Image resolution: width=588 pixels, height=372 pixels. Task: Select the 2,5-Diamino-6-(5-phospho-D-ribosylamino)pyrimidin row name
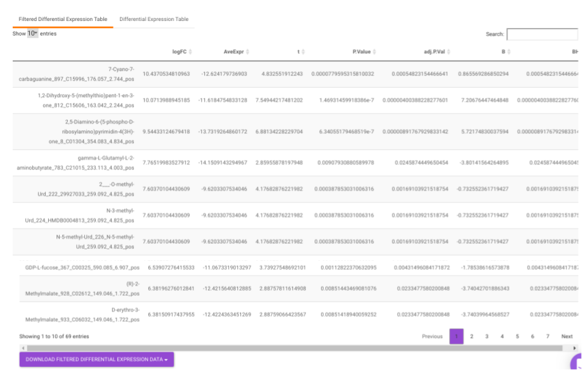coord(91,132)
